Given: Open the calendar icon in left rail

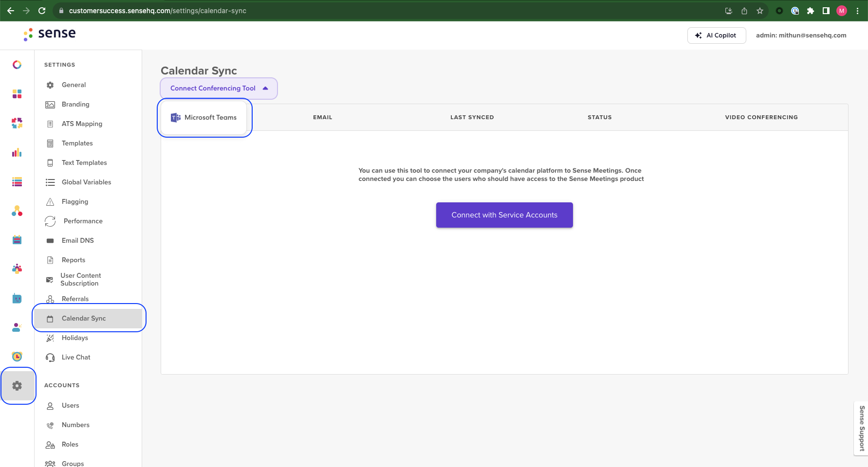Looking at the screenshot, I should point(17,240).
